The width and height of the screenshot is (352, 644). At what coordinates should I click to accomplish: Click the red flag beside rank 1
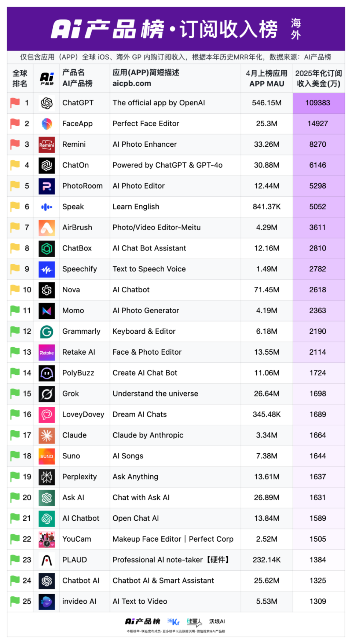(15, 103)
